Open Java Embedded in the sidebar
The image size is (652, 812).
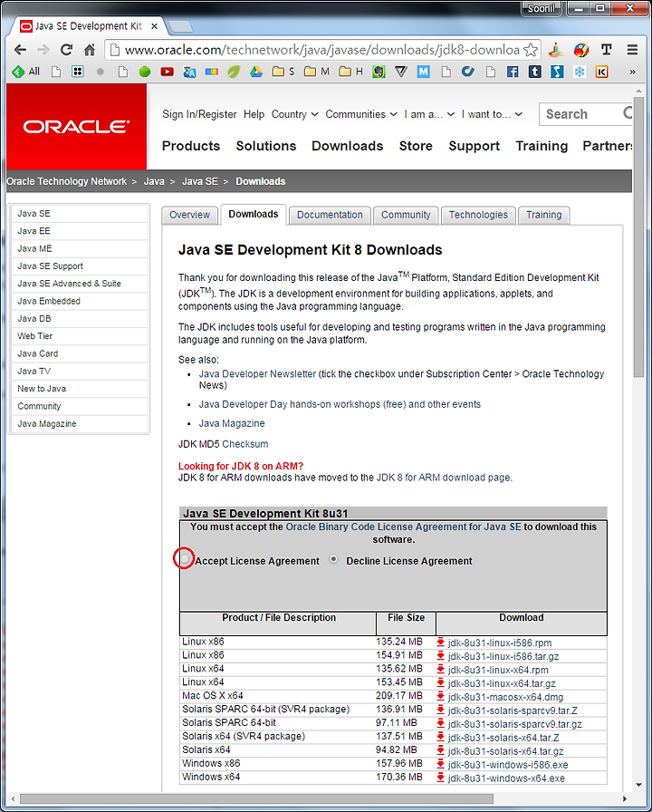(79, 301)
